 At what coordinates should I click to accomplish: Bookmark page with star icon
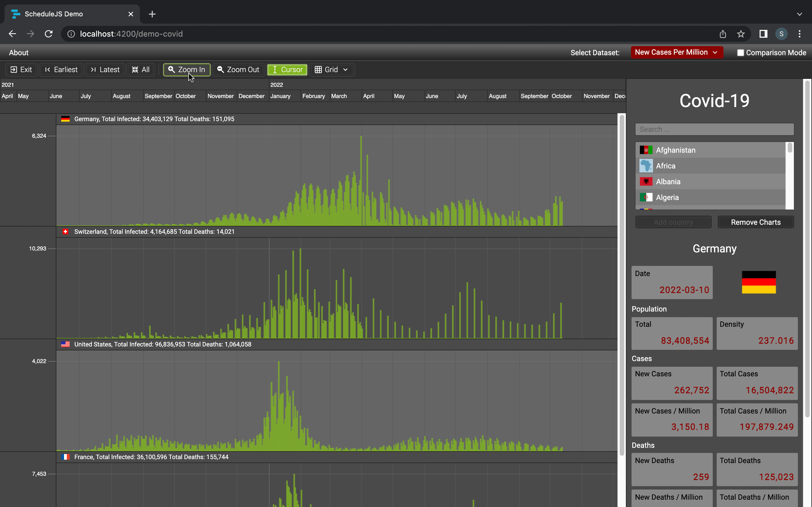coord(741,34)
